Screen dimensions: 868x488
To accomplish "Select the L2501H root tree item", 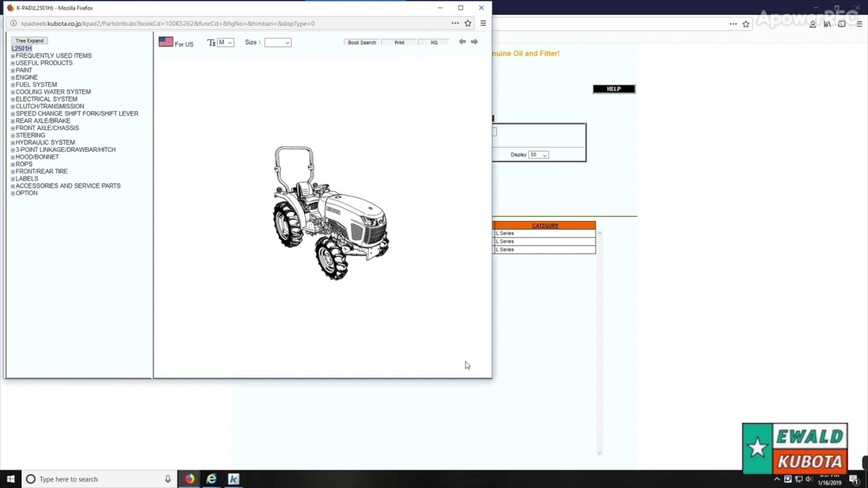I will (x=21, y=49).
